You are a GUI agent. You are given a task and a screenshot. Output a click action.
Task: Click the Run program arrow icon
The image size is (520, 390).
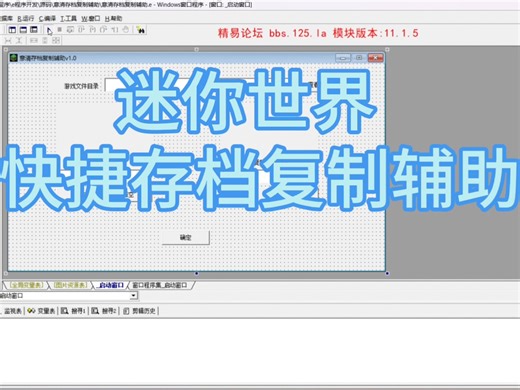pyautogui.click(x=49, y=31)
